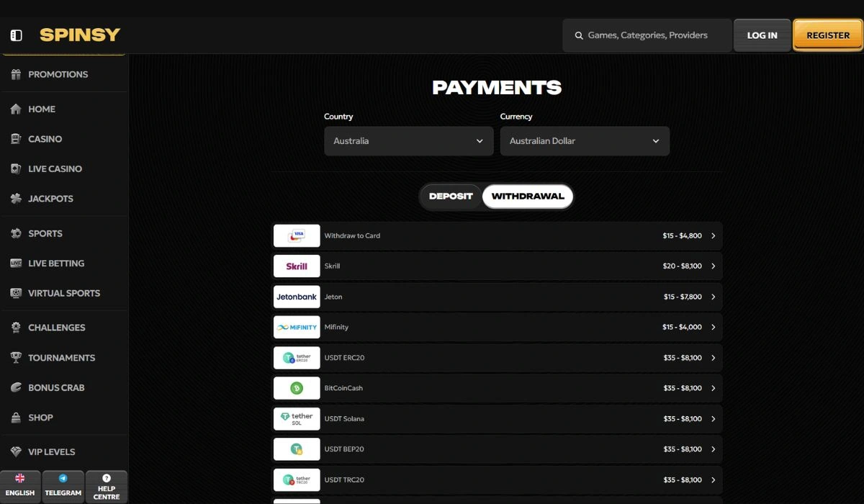
Task: Focus the Games, Categories, Providers search field
Action: 647,35
